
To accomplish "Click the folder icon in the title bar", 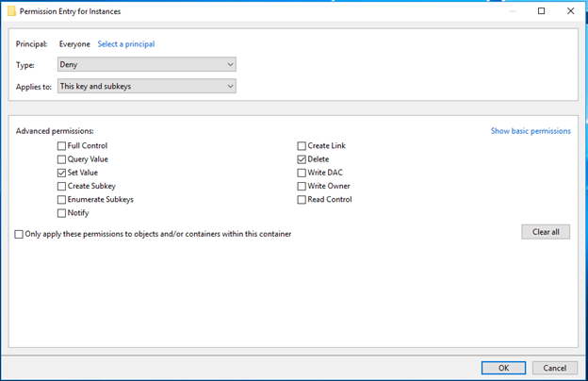I will coord(11,11).
